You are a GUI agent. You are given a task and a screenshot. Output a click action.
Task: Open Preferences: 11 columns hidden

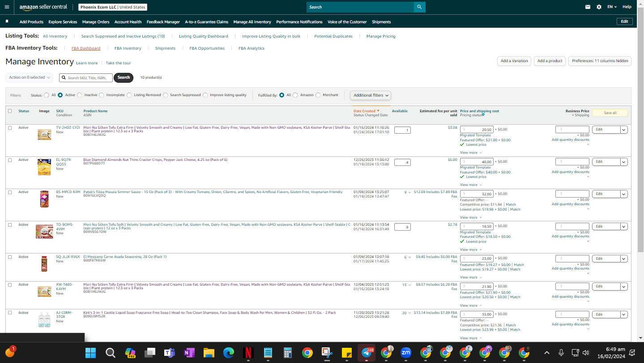[x=600, y=61]
